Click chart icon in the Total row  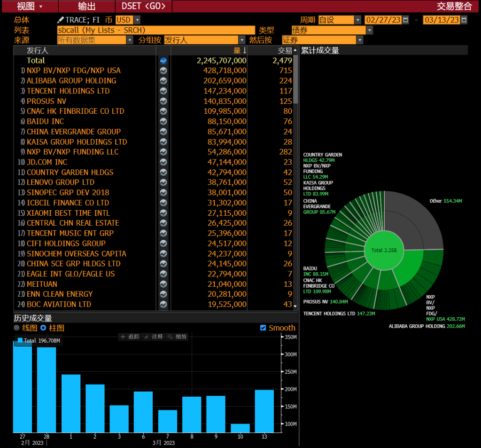point(163,61)
